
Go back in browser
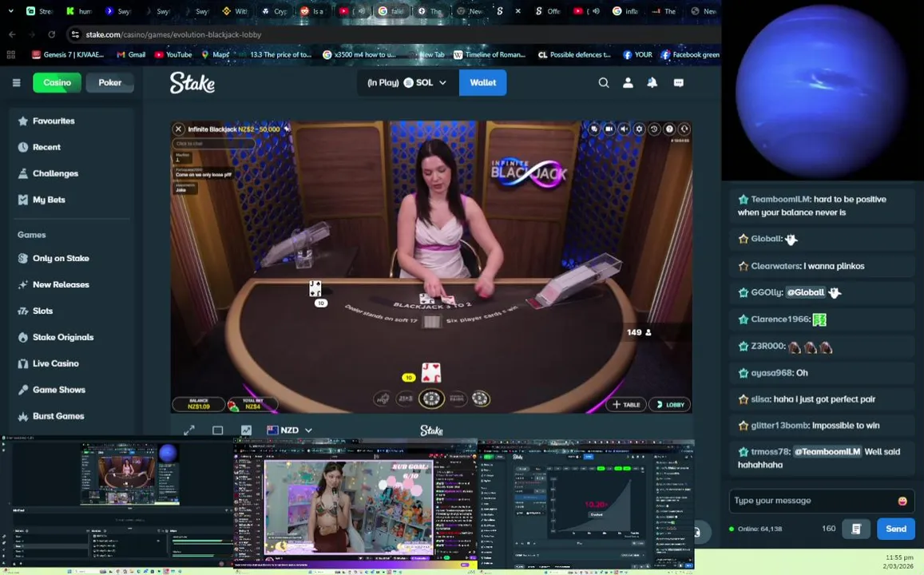(x=12, y=35)
